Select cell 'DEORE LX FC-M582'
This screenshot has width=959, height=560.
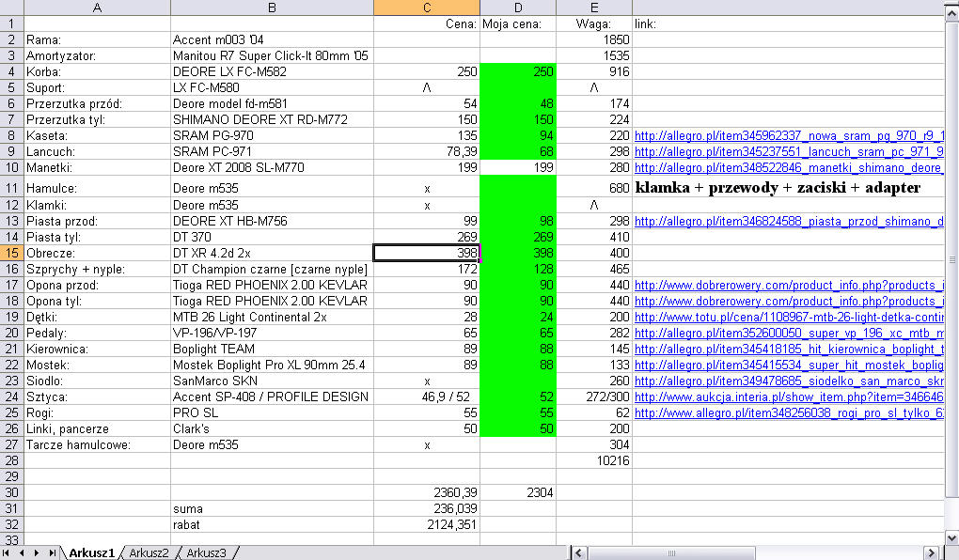click(272, 71)
